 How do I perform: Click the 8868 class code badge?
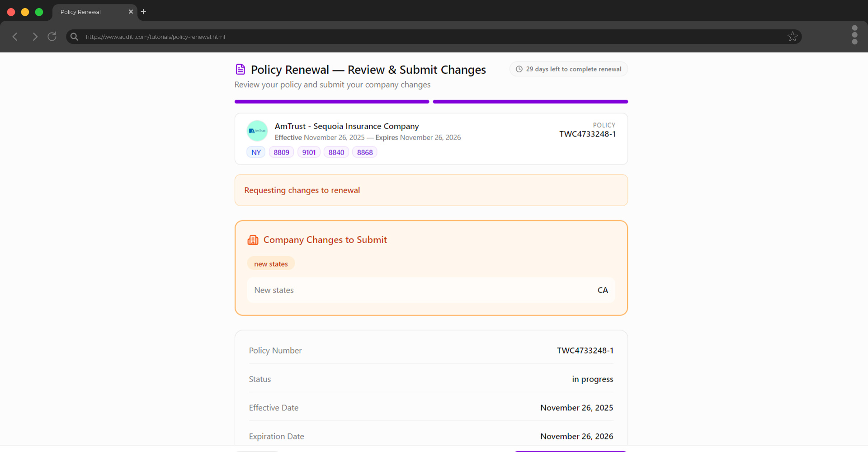pos(364,152)
